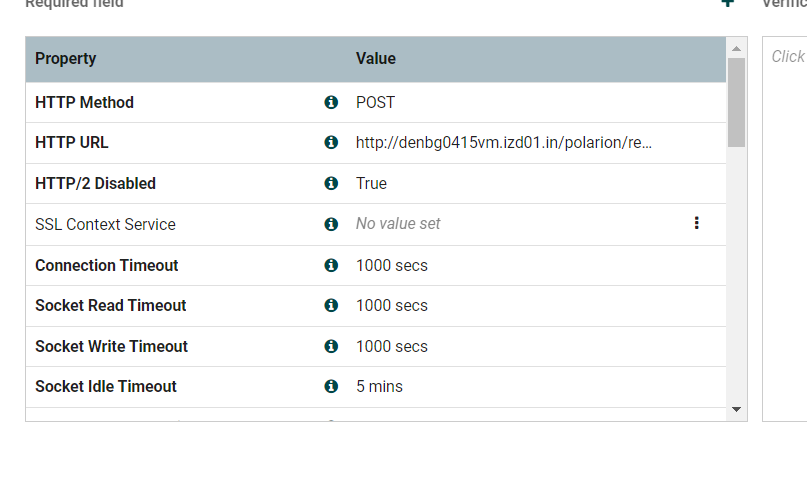Edit Connection Timeout value 1000 secs

(x=392, y=265)
